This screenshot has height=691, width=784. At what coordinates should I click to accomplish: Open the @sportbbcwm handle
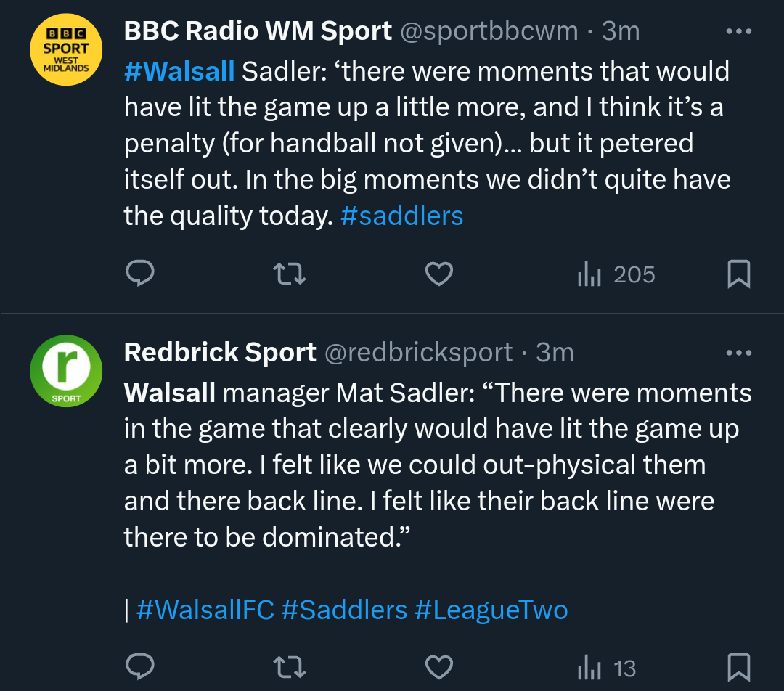489,31
